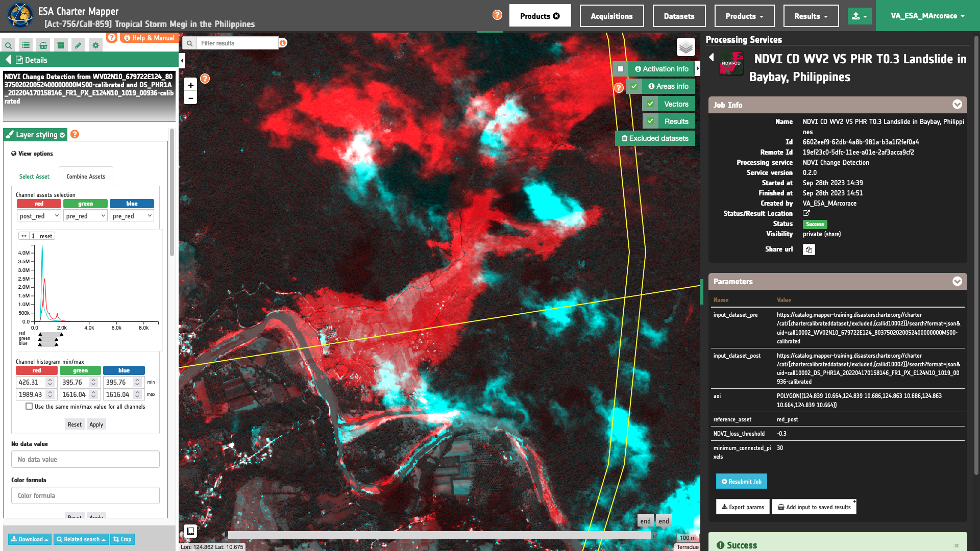Expand the Activation info side arrow
The width and height of the screenshot is (980, 551).
698,68
